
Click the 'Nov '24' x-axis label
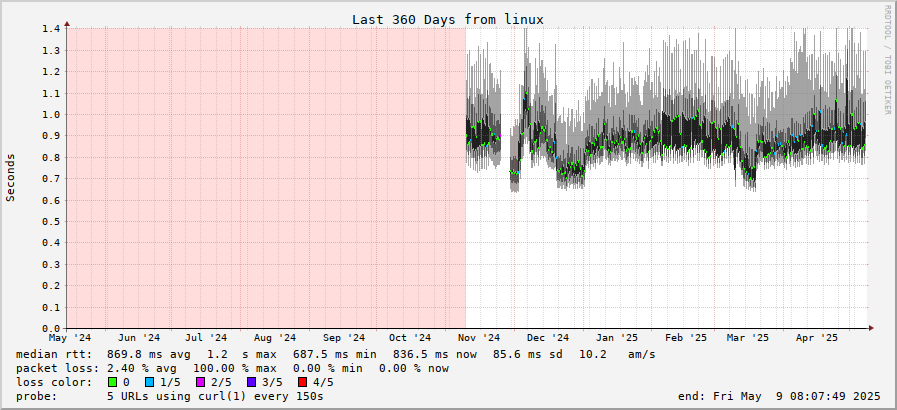tap(479, 338)
